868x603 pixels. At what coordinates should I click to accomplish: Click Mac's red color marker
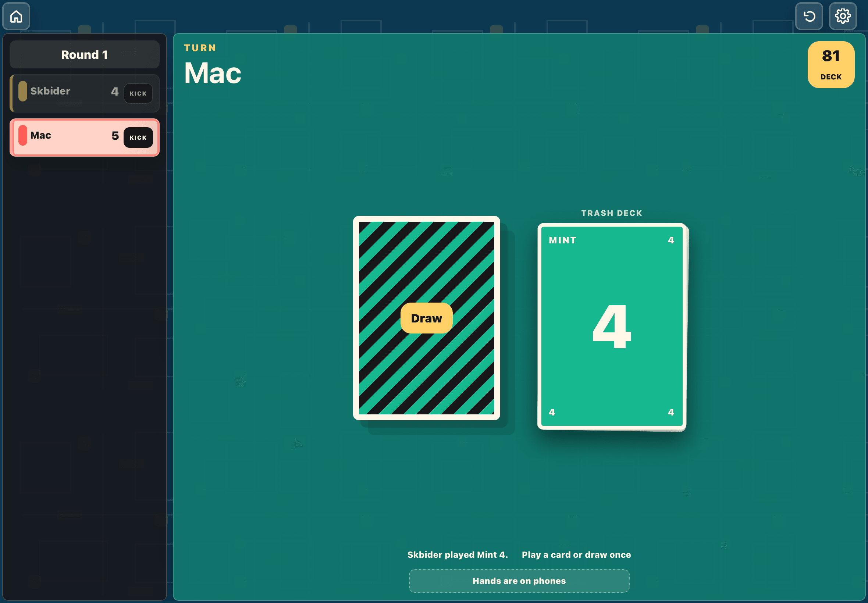[x=23, y=135]
